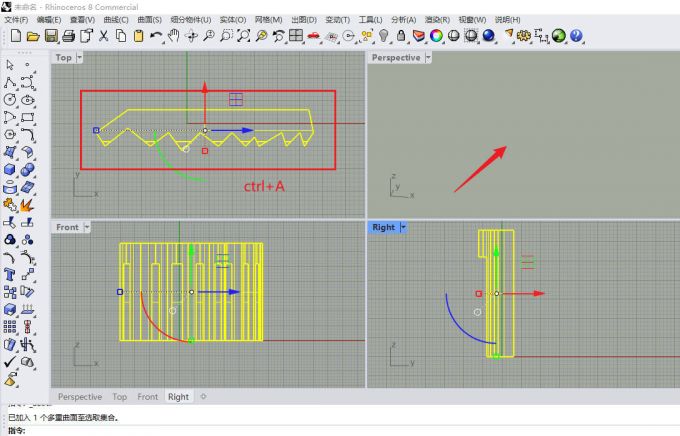The image size is (680, 436).
Task: Select the Rectangle tool
Action: pos(28,118)
